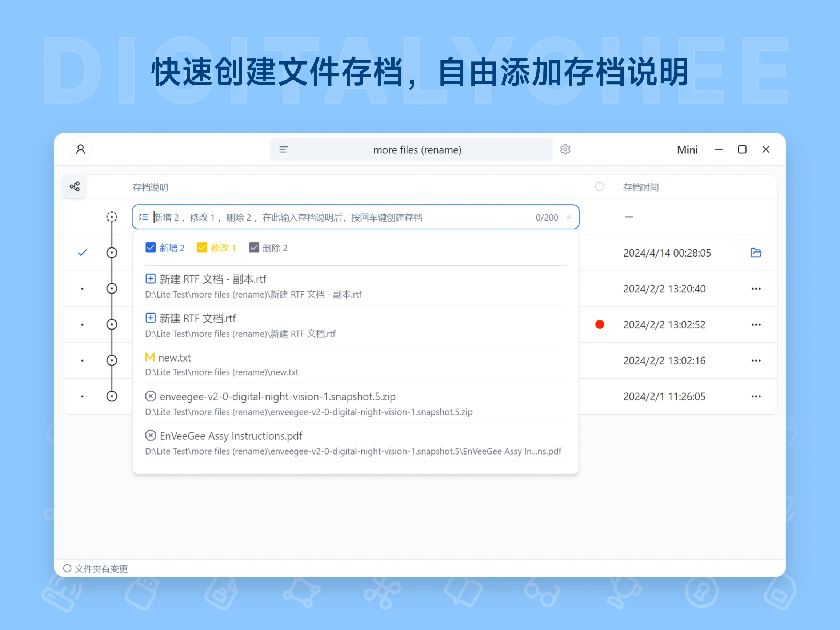Click the red dot marker on 13:02:52 row
Viewport: 840px width, 630px height.
pyautogui.click(x=600, y=324)
